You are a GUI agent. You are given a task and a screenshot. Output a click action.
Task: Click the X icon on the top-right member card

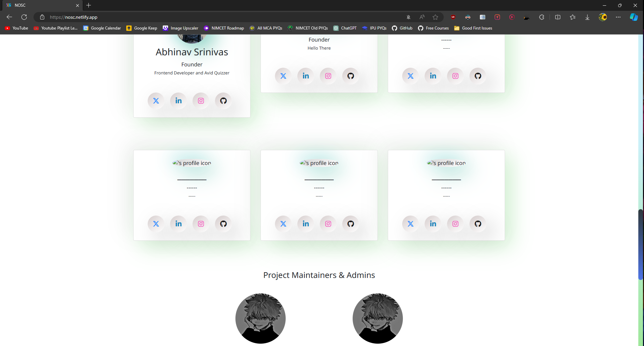(410, 76)
